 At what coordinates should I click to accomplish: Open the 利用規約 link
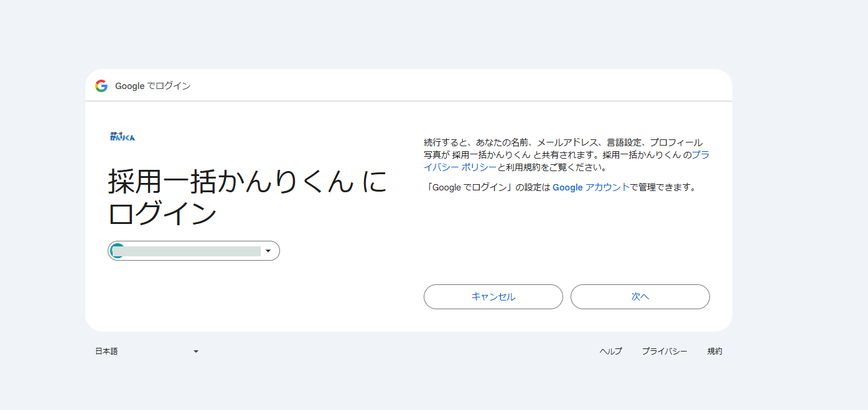[x=520, y=167]
